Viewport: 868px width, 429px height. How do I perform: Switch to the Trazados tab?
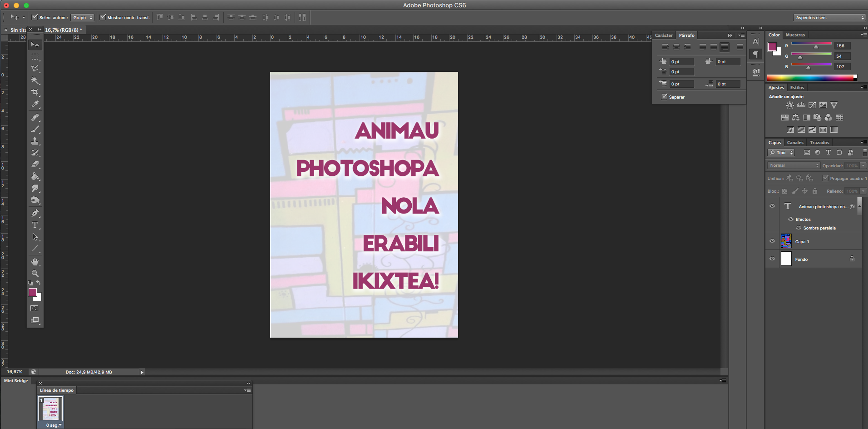[x=819, y=142]
